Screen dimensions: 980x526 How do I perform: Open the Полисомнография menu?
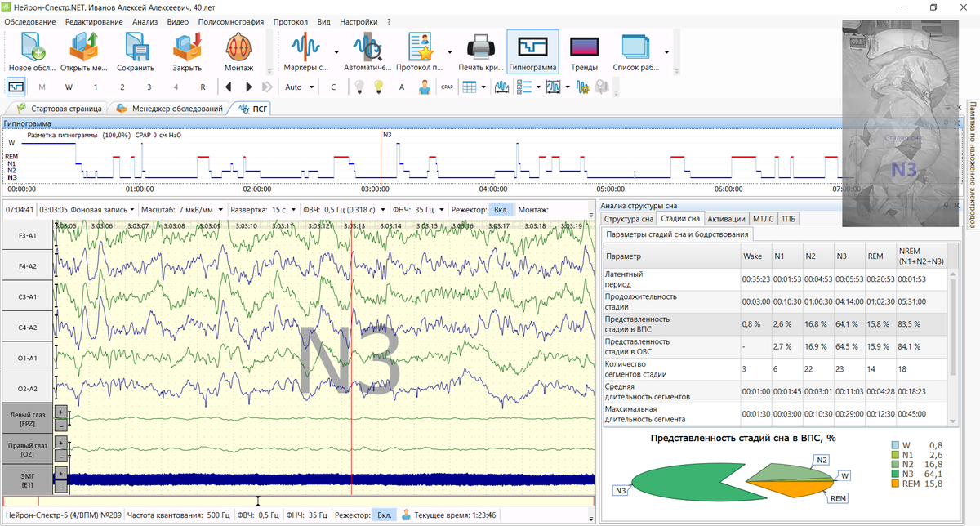(230, 21)
